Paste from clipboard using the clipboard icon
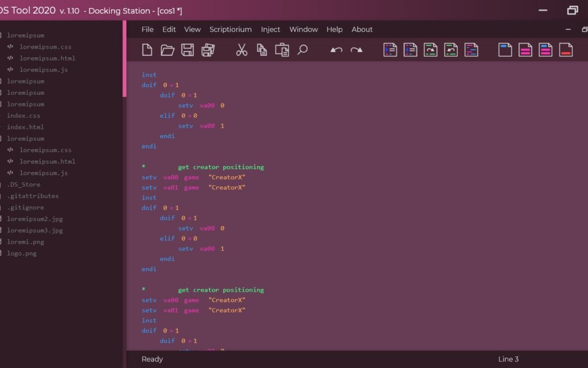588x368 pixels. click(x=282, y=50)
